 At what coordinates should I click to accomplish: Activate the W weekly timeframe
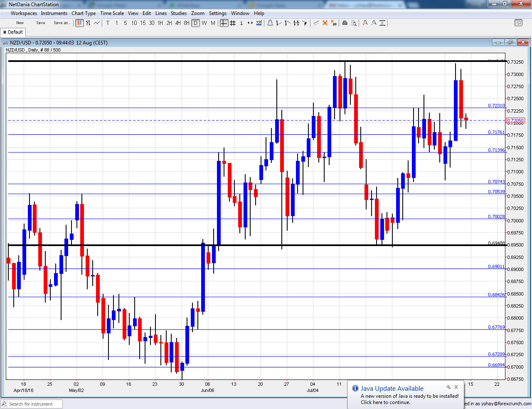click(204, 23)
